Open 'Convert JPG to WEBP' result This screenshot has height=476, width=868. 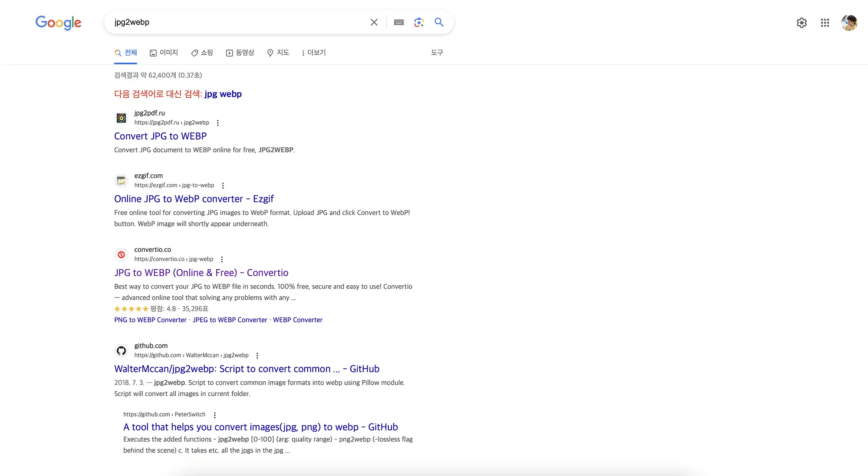161,136
